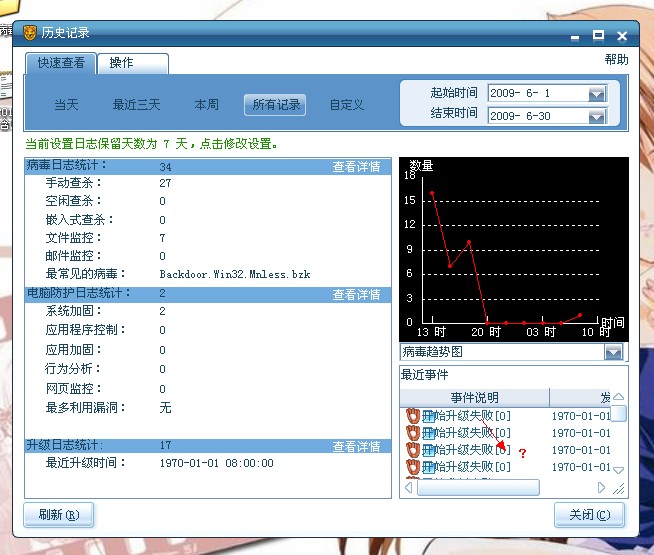This screenshot has height=555, width=654.
Task: Click the horizontal scrollbar thumb under events
Action: click(x=478, y=487)
